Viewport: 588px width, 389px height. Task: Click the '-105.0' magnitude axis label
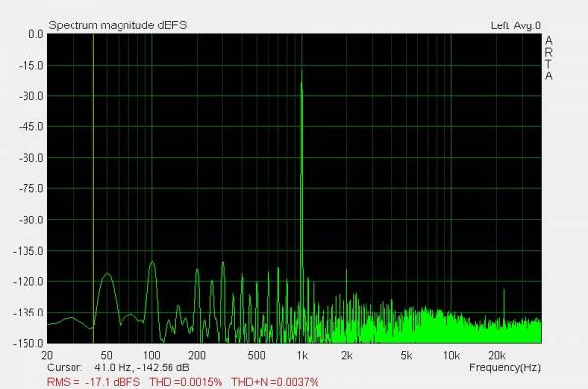pyautogui.click(x=28, y=251)
